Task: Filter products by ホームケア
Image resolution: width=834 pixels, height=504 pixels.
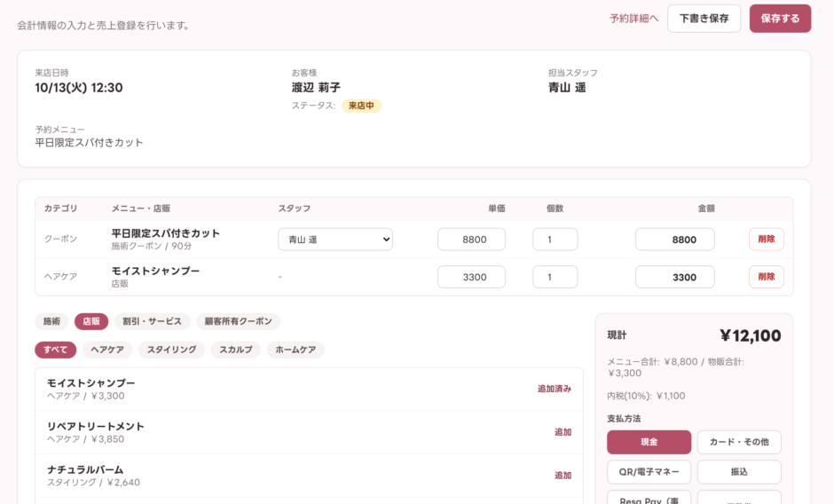Action: [x=295, y=350]
